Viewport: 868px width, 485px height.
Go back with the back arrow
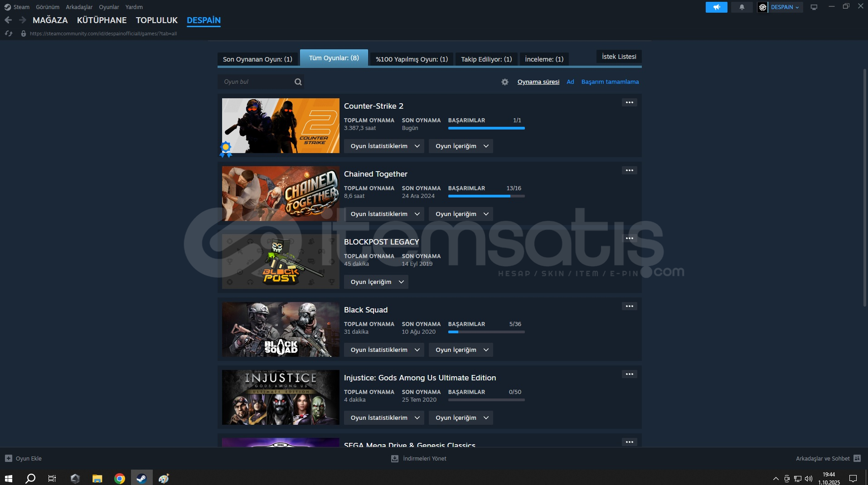[8, 20]
